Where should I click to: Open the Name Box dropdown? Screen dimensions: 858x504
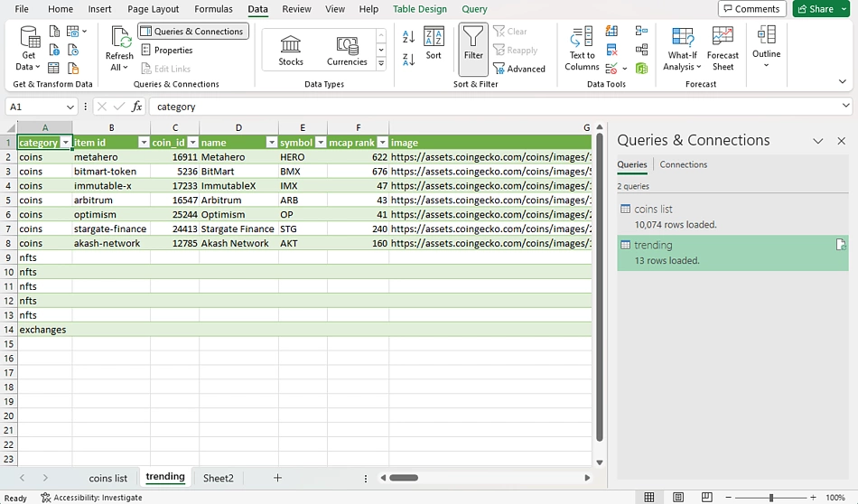click(70, 107)
